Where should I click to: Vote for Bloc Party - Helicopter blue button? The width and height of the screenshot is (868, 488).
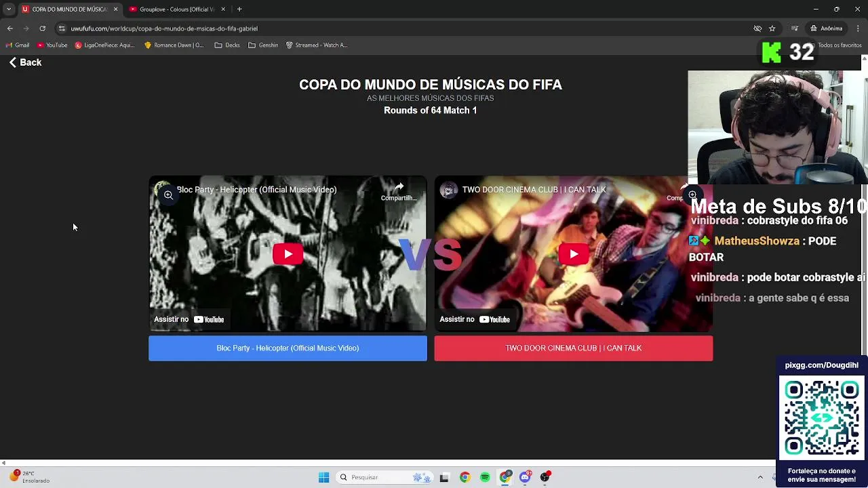pos(288,348)
